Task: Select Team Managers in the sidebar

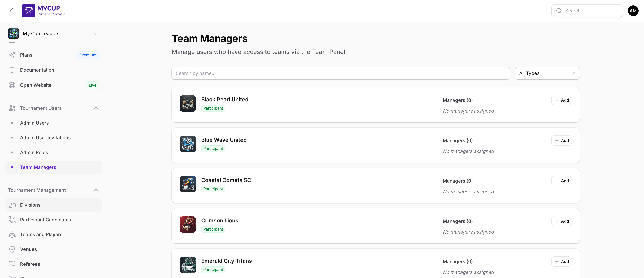Action: [38, 167]
